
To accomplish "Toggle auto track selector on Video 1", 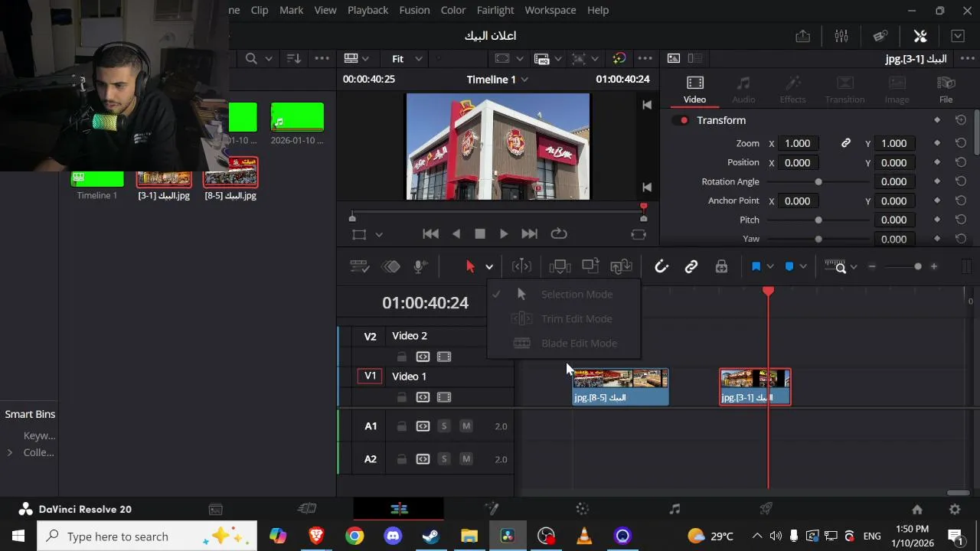I will 423,397.
